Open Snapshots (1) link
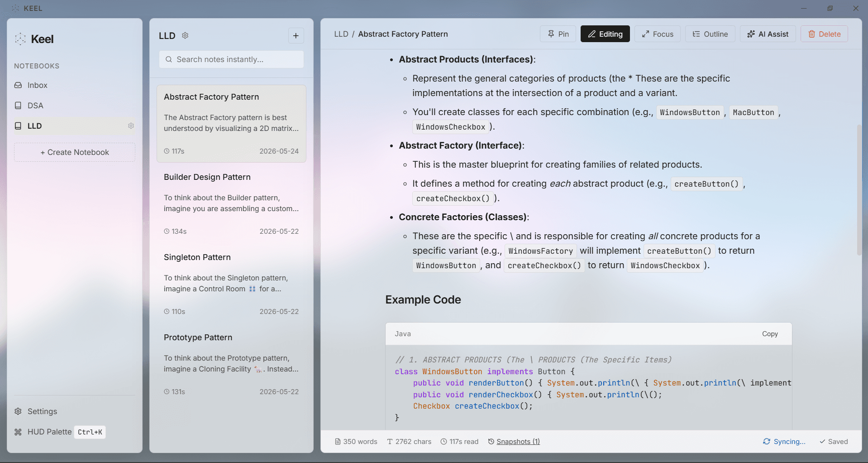This screenshot has height=463, width=868. tap(514, 442)
